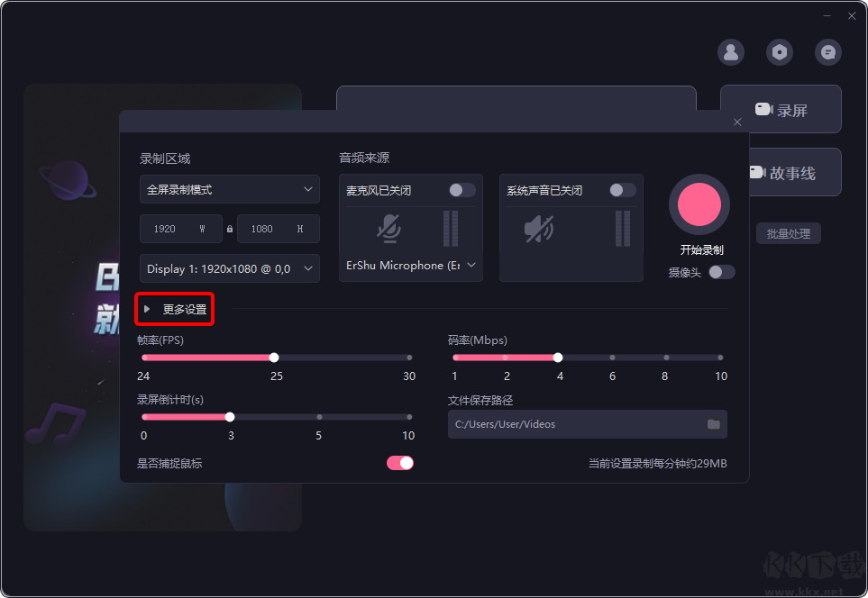The width and height of the screenshot is (868, 598).
Task: Click the 批量处理 batch processing button
Action: point(789,232)
